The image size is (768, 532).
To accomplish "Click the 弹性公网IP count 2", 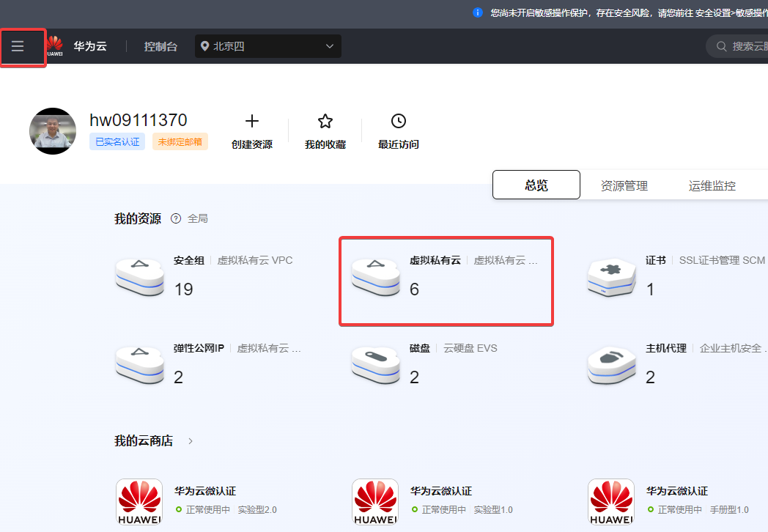I will (x=178, y=377).
